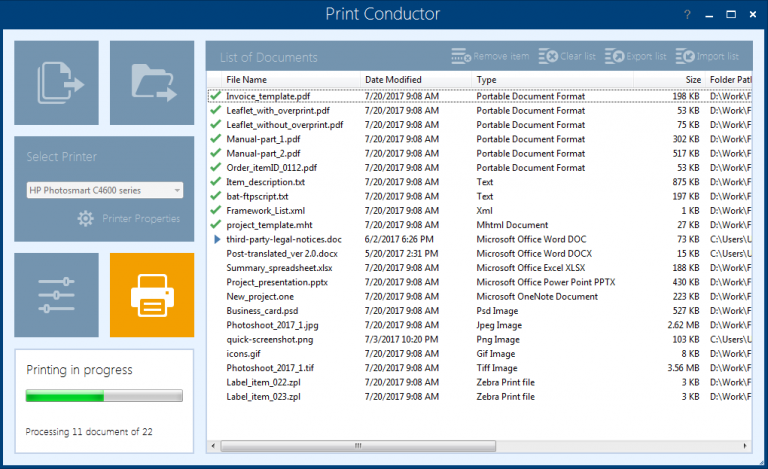The image size is (768, 469).
Task: Click the Clear list toolbar button
Action: pyautogui.click(x=568, y=57)
